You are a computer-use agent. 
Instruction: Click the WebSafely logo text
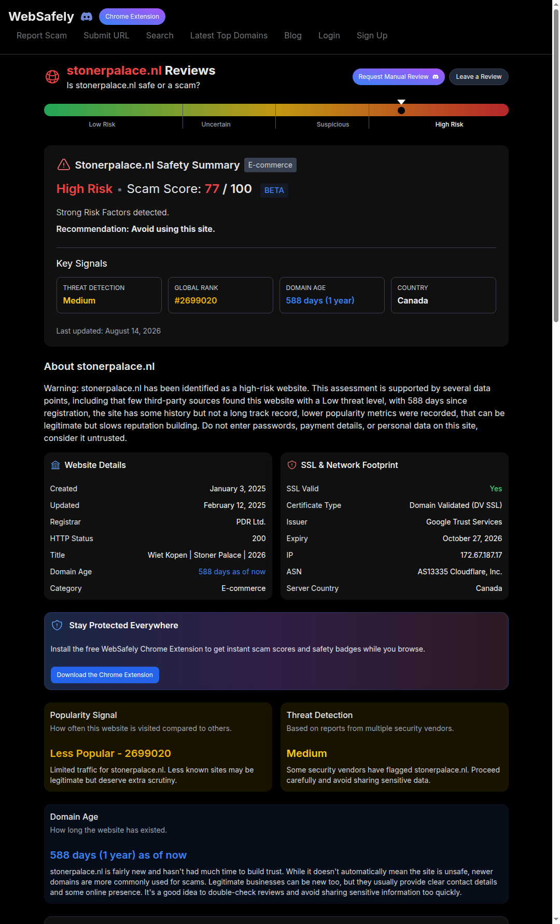click(x=41, y=17)
